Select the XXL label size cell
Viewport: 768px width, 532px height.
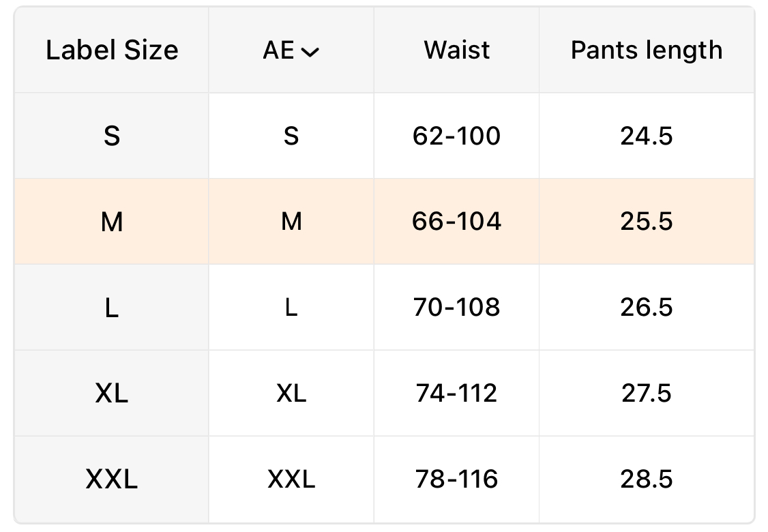pyautogui.click(x=112, y=479)
